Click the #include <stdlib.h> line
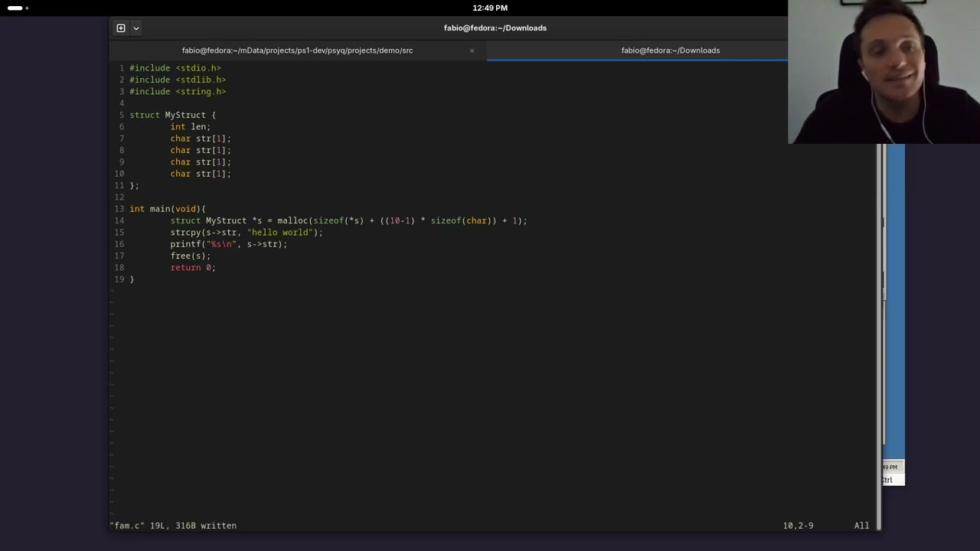This screenshot has width=980, height=551. click(x=178, y=80)
